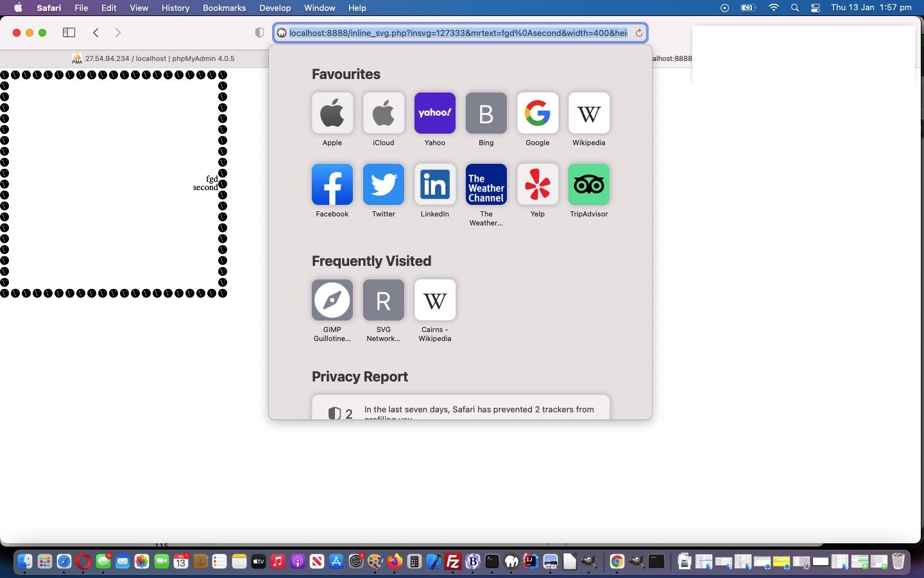This screenshot has height=578, width=924.
Task: Open Mail from the Dock
Action: click(x=123, y=561)
